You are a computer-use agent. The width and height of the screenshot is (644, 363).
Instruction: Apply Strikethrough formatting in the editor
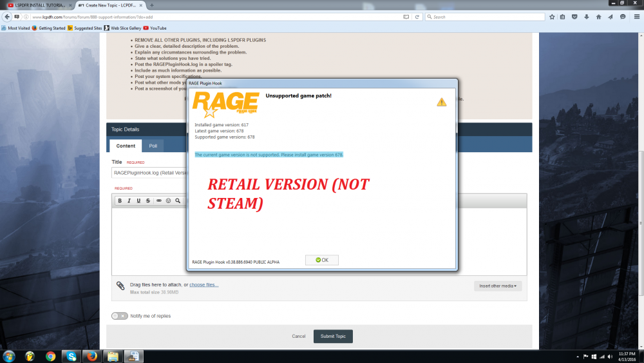[148, 201]
